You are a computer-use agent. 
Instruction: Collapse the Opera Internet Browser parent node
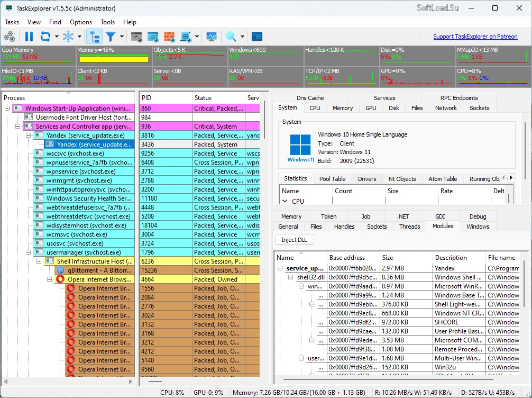(50, 279)
